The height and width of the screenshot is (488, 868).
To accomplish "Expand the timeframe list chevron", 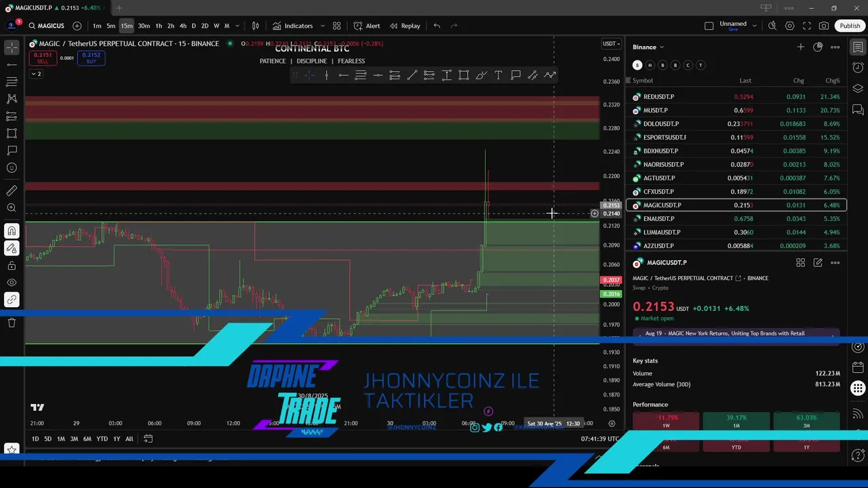I will pyautogui.click(x=237, y=26).
